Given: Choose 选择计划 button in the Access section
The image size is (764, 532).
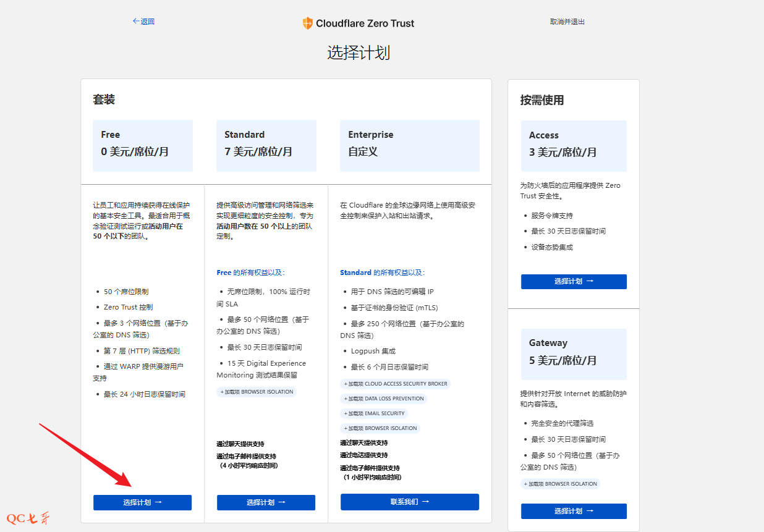Looking at the screenshot, I should [x=574, y=281].
